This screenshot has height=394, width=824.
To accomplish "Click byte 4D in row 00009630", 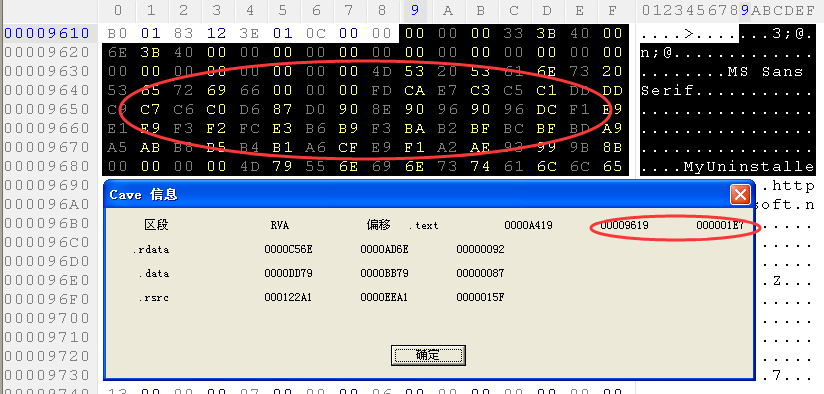I will [382, 71].
